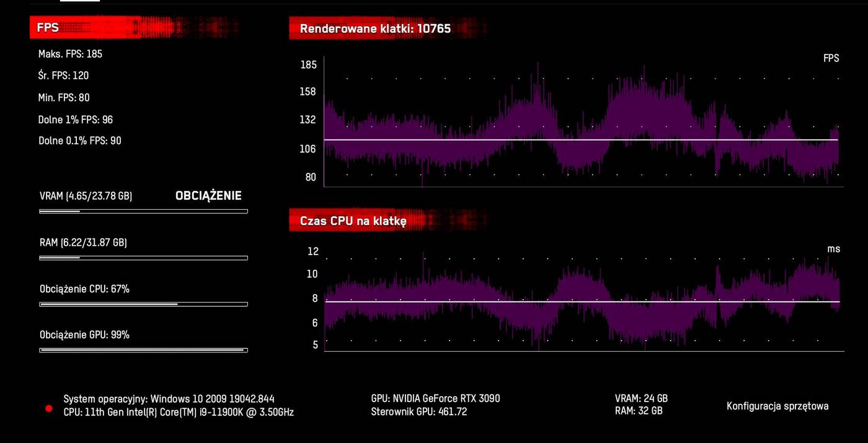Click the Min. FPS: 80 stat
This screenshot has width=868, height=443.
(64, 97)
